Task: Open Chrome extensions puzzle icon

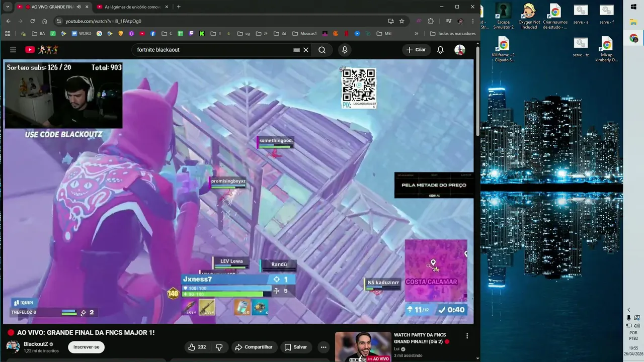Action: tap(431, 21)
